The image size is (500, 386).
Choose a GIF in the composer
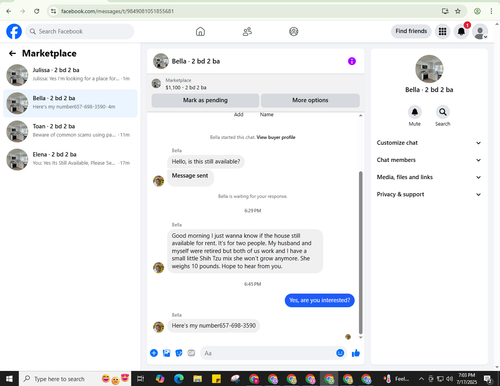[x=191, y=353]
